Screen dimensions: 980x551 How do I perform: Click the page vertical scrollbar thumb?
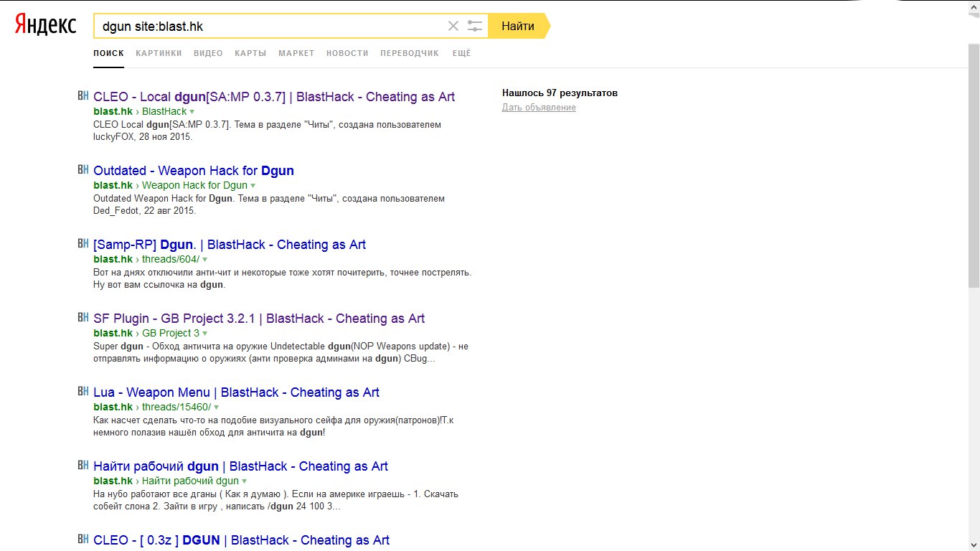coord(974,166)
